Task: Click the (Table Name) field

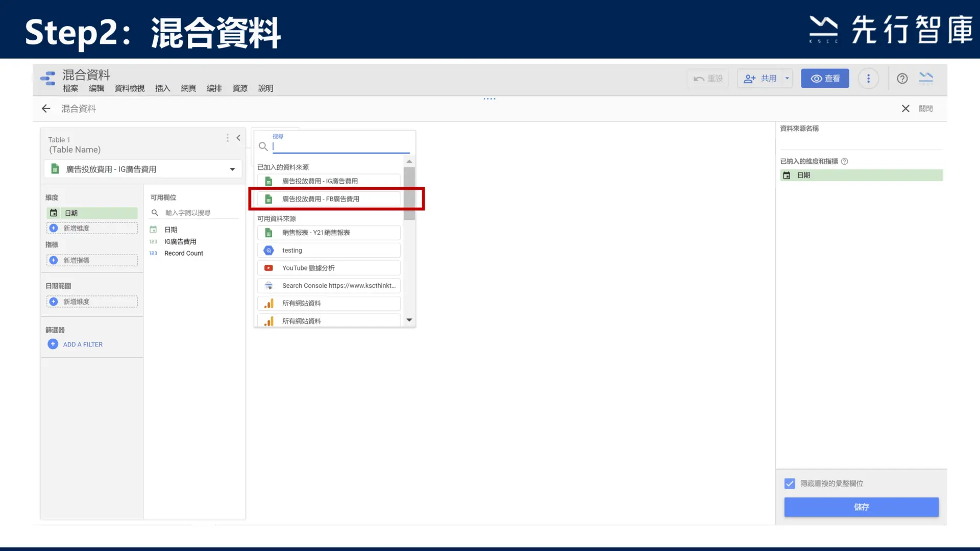Action: (75, 149)
